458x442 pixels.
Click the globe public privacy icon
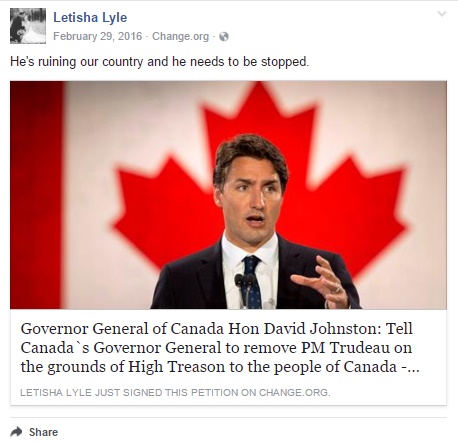tap(224, 36)
